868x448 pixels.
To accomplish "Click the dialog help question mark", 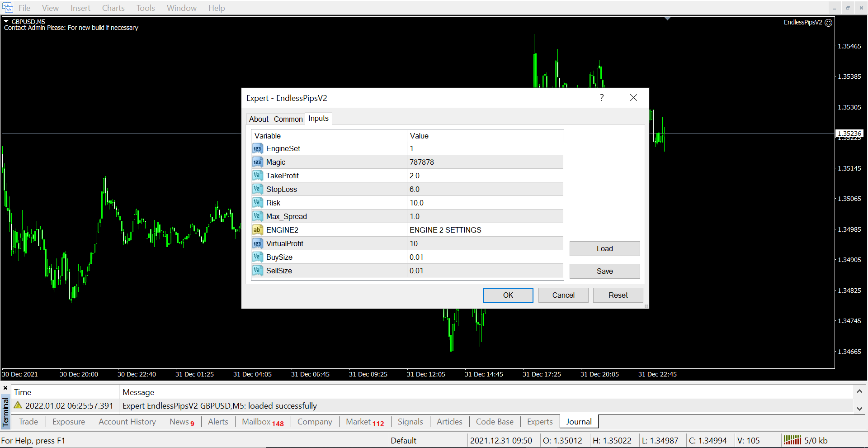I will tap(602, 98).
